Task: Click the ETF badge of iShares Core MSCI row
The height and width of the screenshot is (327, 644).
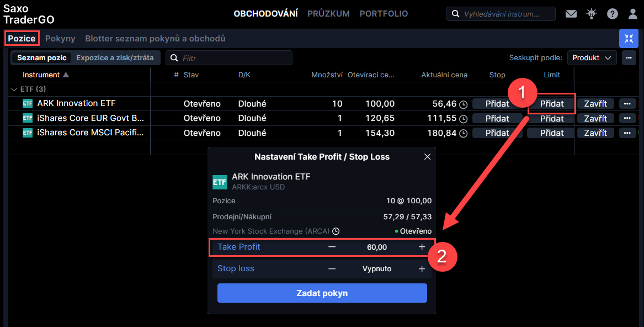Action: 28,133
